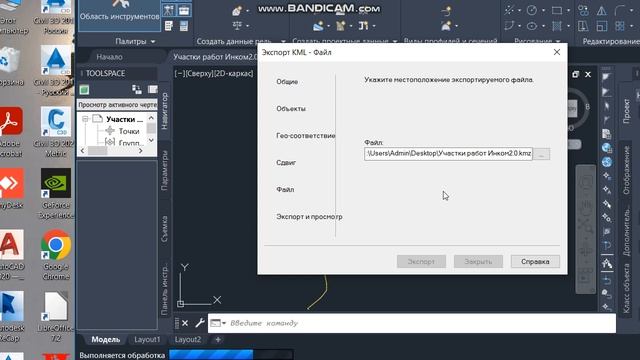Open the Проект side palette tab
Image resolution: width=640 pixels, height=360 pixels.
point(627,111)
